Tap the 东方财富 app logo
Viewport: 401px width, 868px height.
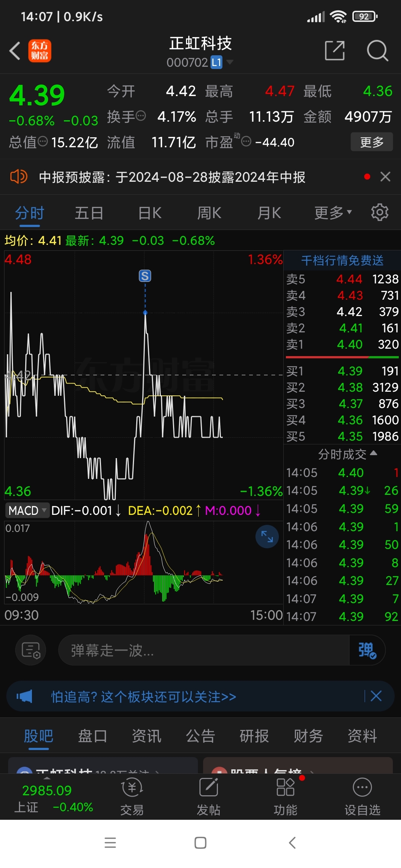(40, 51)
